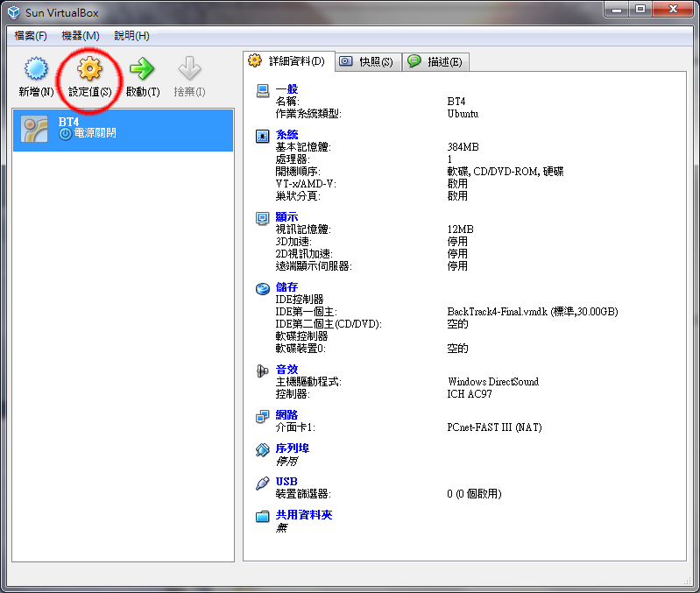
Task: Open the 顯示 section link
Action: 286,217
